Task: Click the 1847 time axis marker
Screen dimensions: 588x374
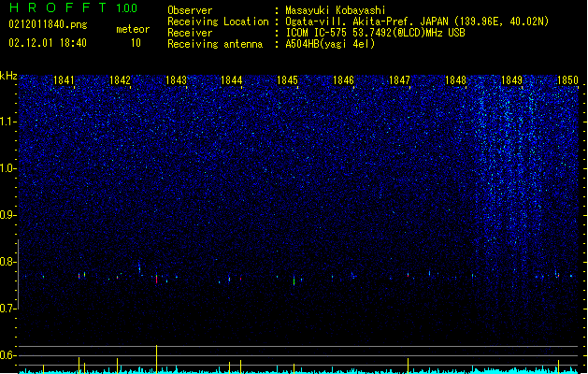Action: [399, 80]
